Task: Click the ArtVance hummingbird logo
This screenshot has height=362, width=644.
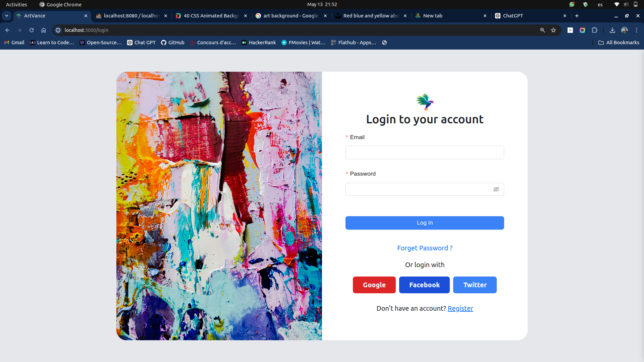Action: (x=425, y=102)
